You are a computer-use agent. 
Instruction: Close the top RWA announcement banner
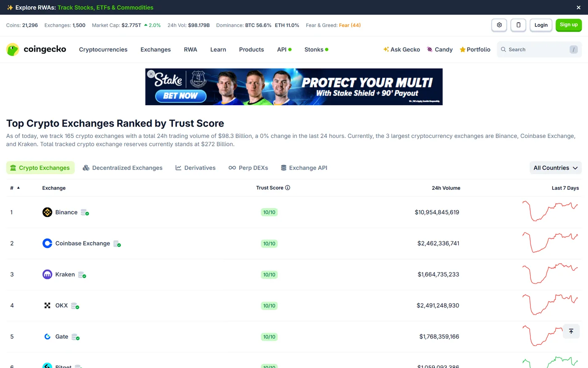[579, 8]
